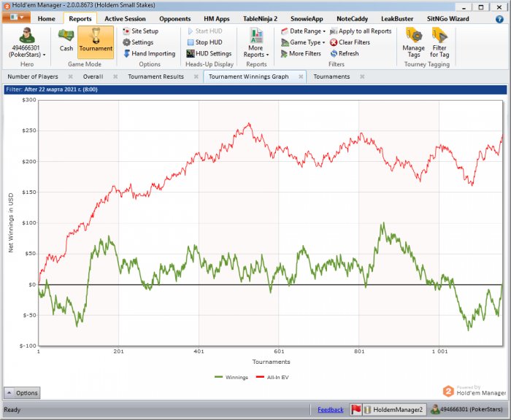Click the Feedback link
The width and height of the screenshot is (511, 420).
click(x=331, y=410)
